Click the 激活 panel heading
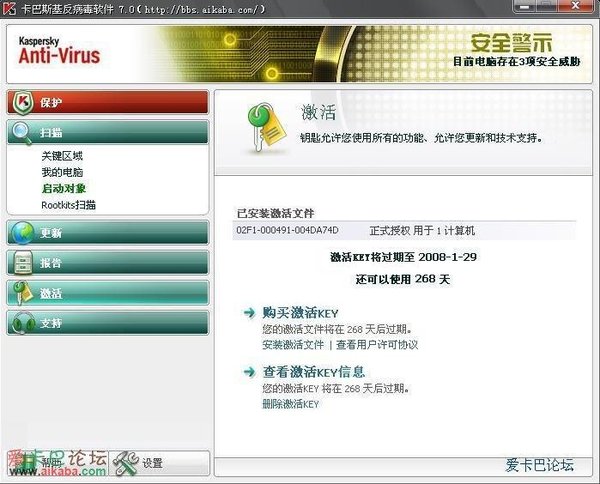This screenshot has height=484, width=600. click(x=318, y=112)
